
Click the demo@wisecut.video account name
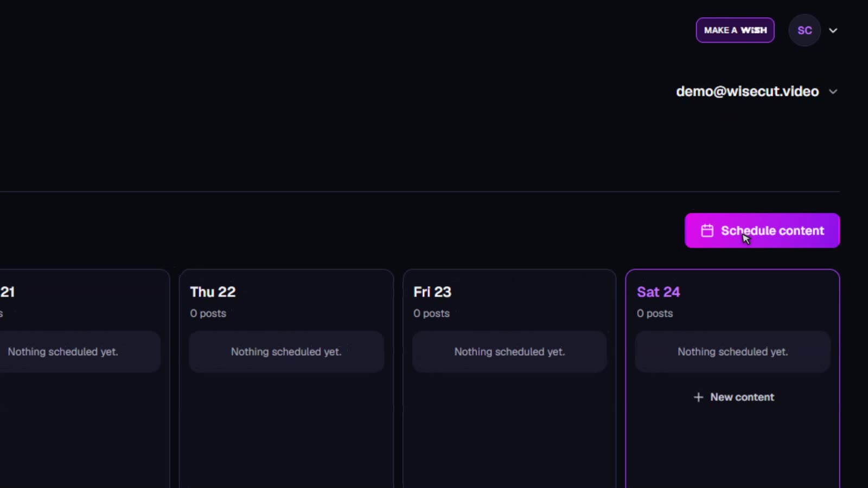point(747,92)
